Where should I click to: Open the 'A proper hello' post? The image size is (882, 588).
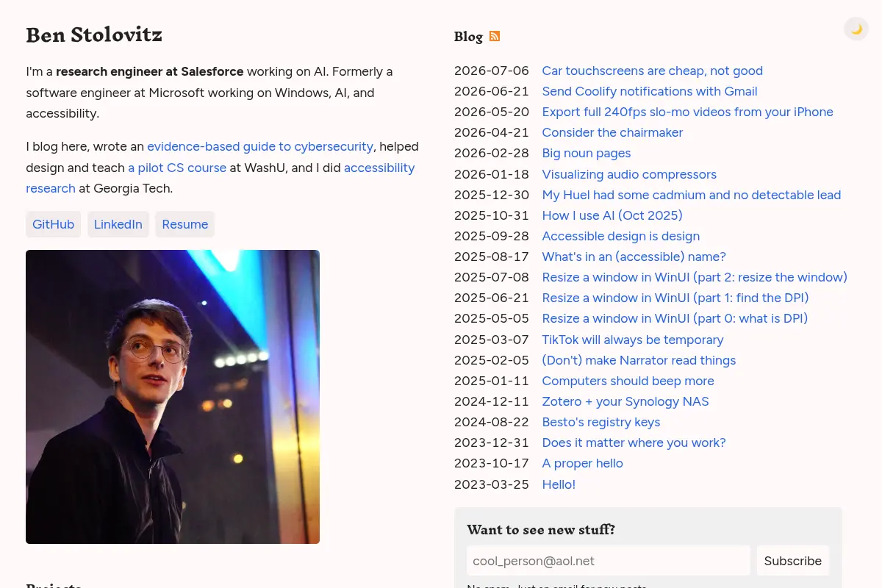(583, 463)
